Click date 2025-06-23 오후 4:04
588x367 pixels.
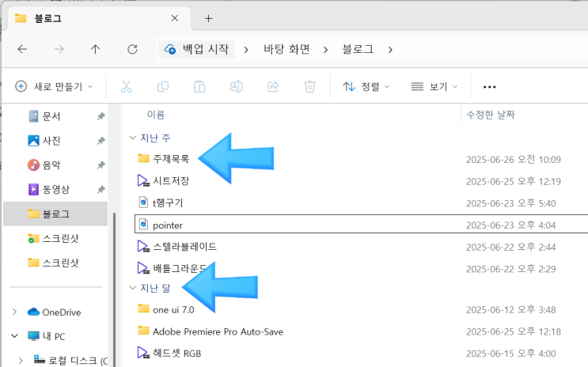(x=510, y=225)
